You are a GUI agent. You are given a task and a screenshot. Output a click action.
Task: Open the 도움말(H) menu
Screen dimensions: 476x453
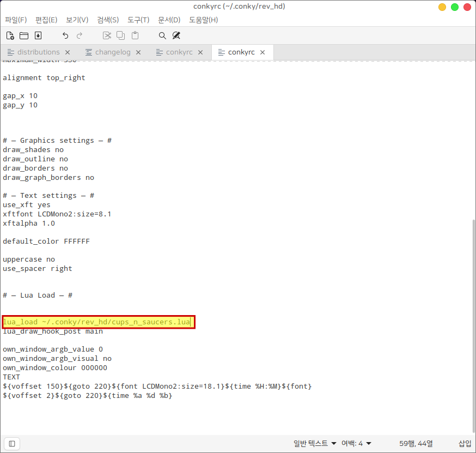203,20
